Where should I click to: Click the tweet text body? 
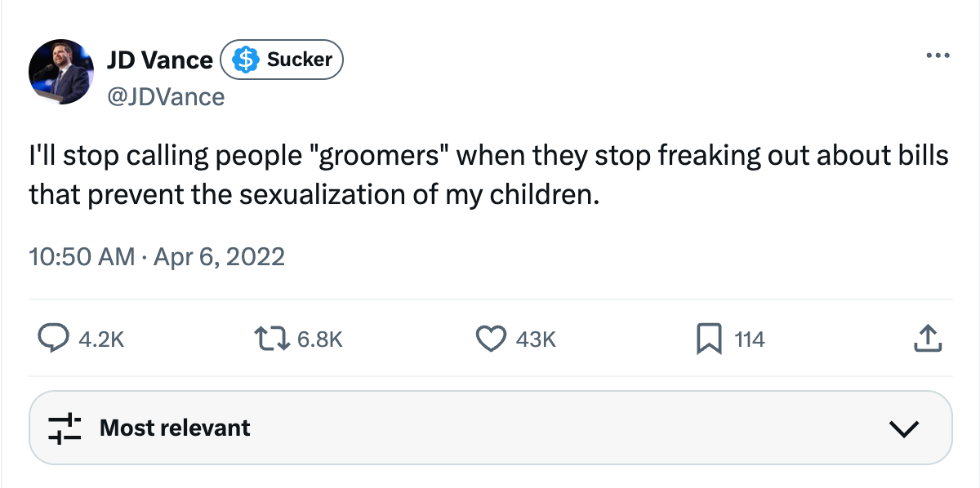pyautogui.click(x=488, y=173)
